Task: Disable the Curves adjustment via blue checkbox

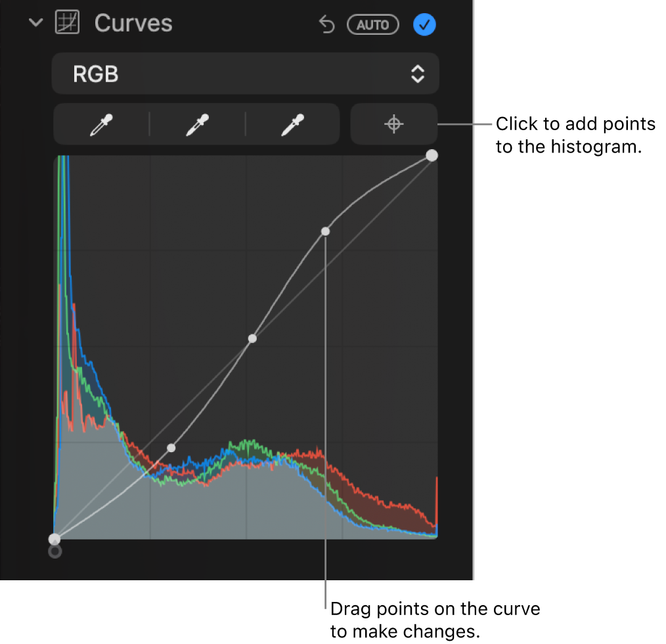Action: click(x=424, y=25)
